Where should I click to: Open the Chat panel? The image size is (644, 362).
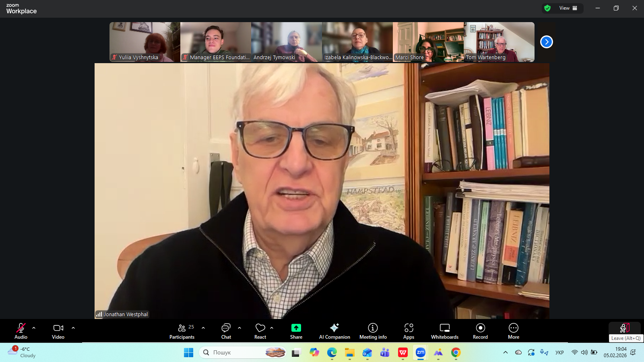pyautogui.click(x=226, y=331)
